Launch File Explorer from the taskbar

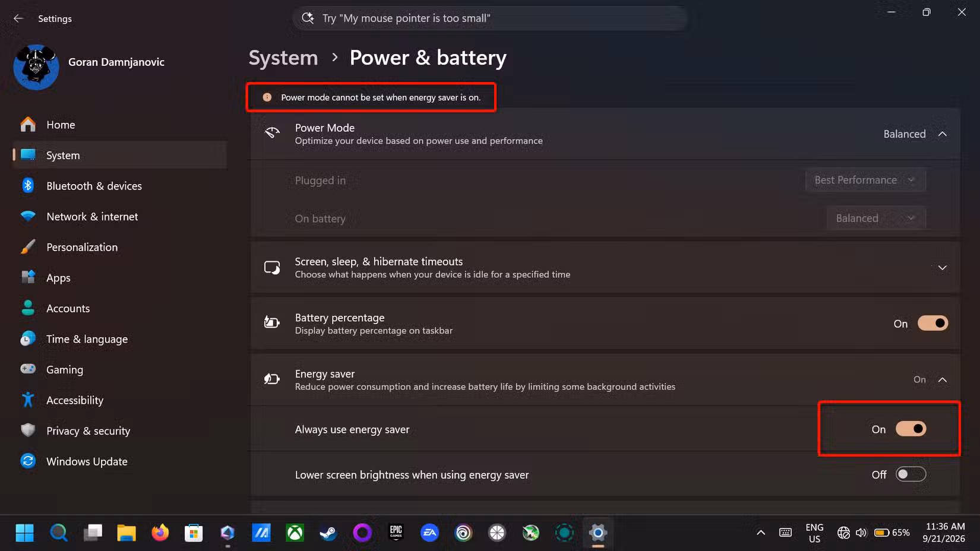(126, 533)
